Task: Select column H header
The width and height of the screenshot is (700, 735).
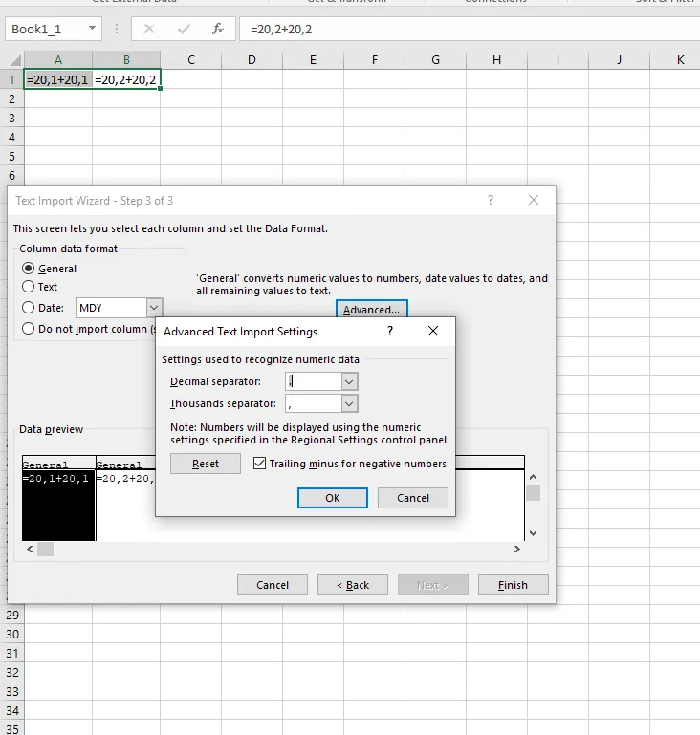Action: click(x=496, y=60)
